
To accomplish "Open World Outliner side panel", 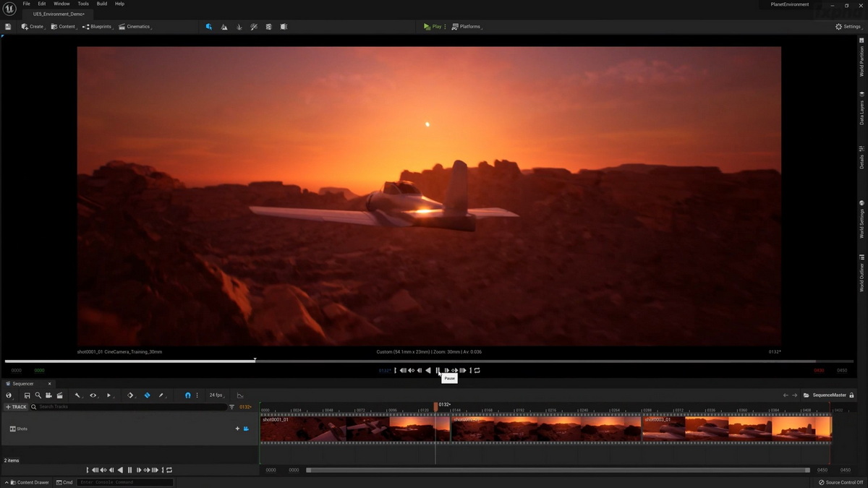I will [x=861, y=274].
